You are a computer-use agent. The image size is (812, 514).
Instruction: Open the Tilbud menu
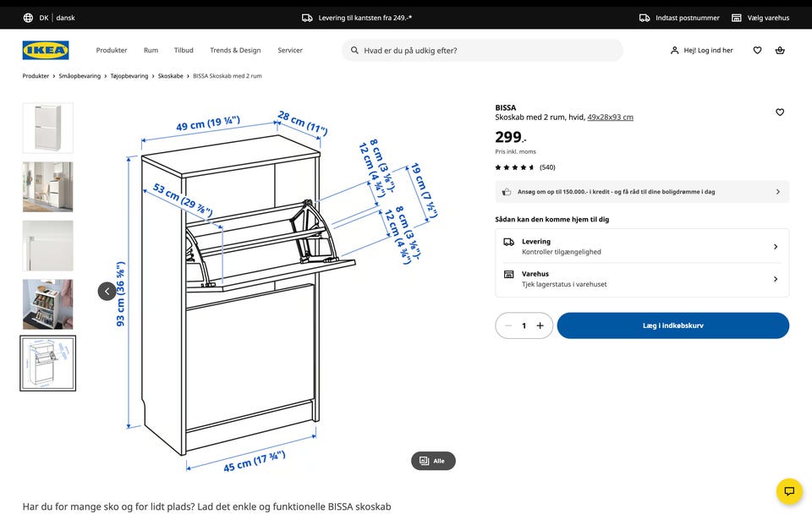[x=184, y=50]
